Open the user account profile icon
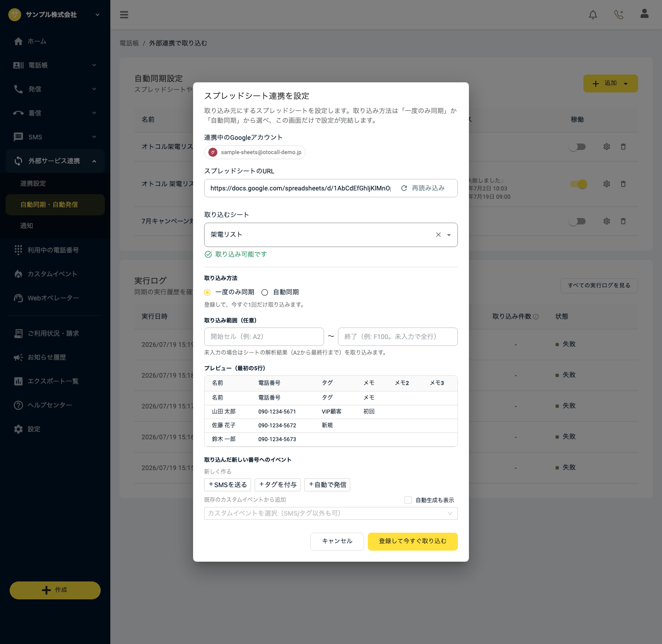Screen dimensions: 662x644 645,14
